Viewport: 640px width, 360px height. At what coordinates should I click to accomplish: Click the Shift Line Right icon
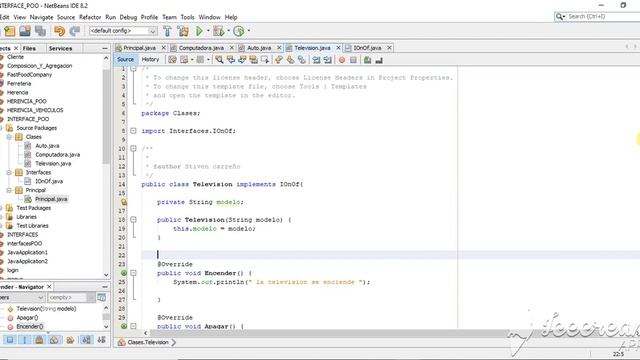click(327, 60)
